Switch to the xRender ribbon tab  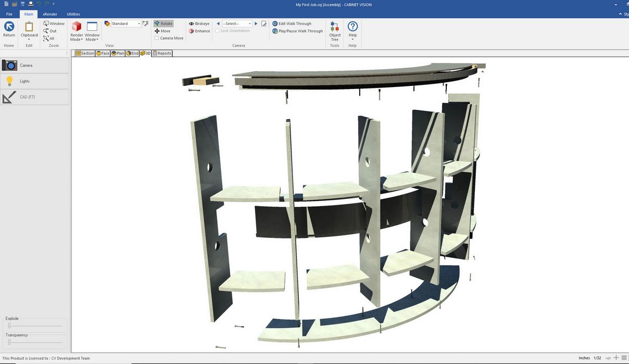pyautogui.click(x=50, y=14)
